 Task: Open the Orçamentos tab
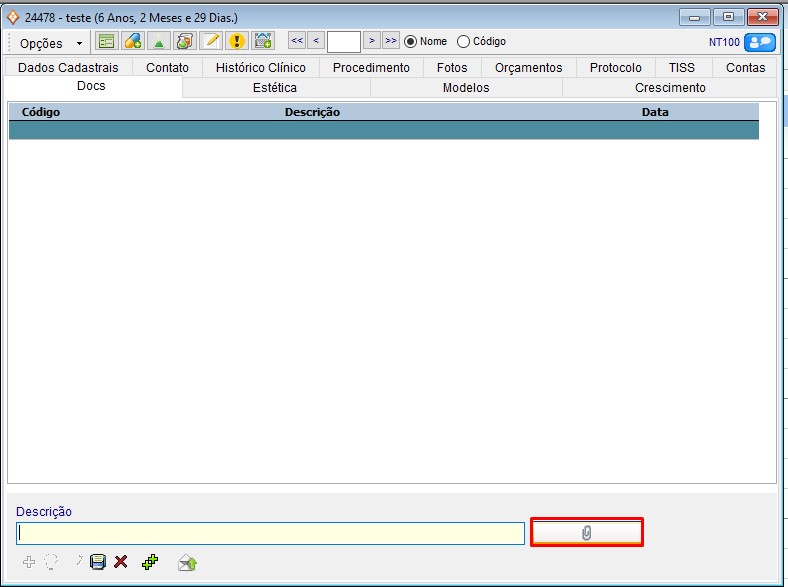point(528,68)
